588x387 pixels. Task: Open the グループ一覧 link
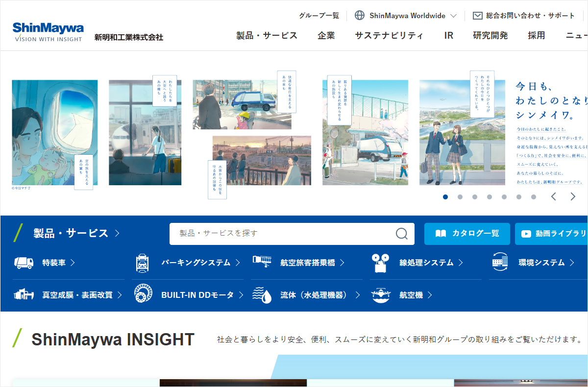319,16
